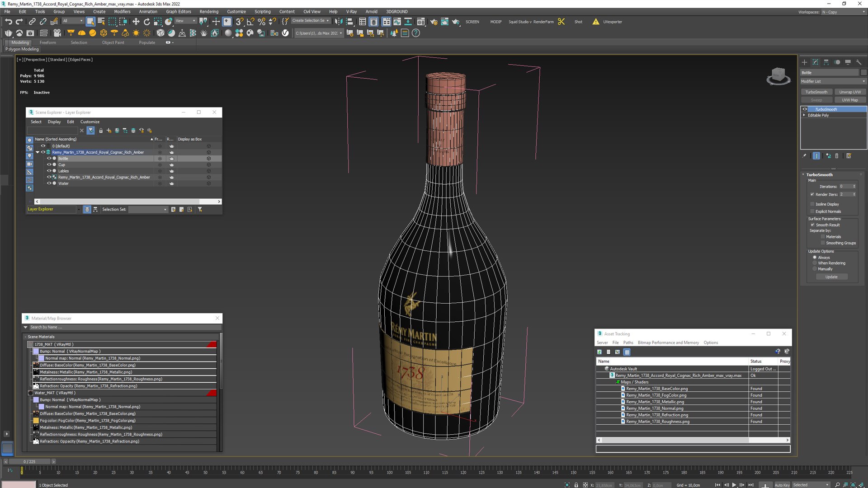
Task: Toggle visibility of the Cup object
Action: pyautogui.click(x=49, y=165)
